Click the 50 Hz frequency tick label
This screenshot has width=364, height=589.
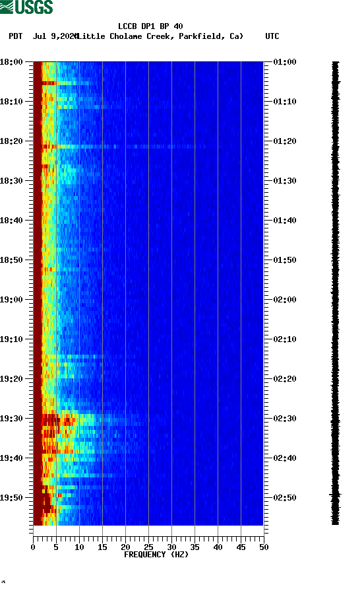click(x=264, y=547)
